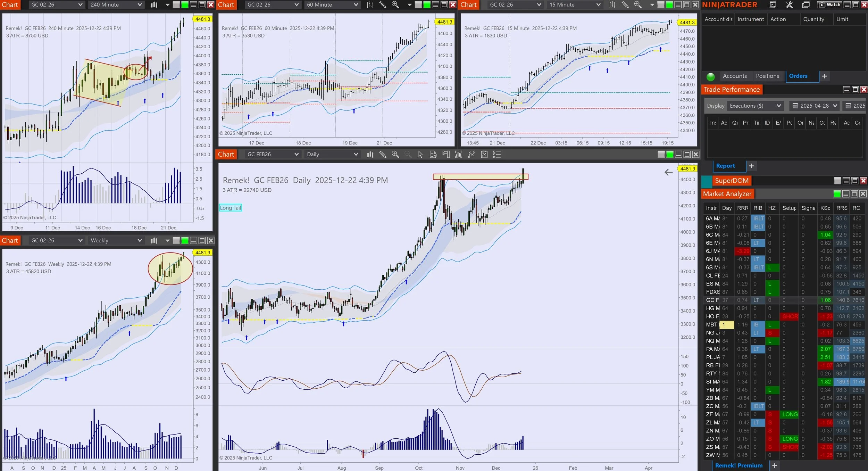This screenshot has height=471, width=868.
Task: Click the Watch video button
Action: pyautogui.click(x=829, y=5)
